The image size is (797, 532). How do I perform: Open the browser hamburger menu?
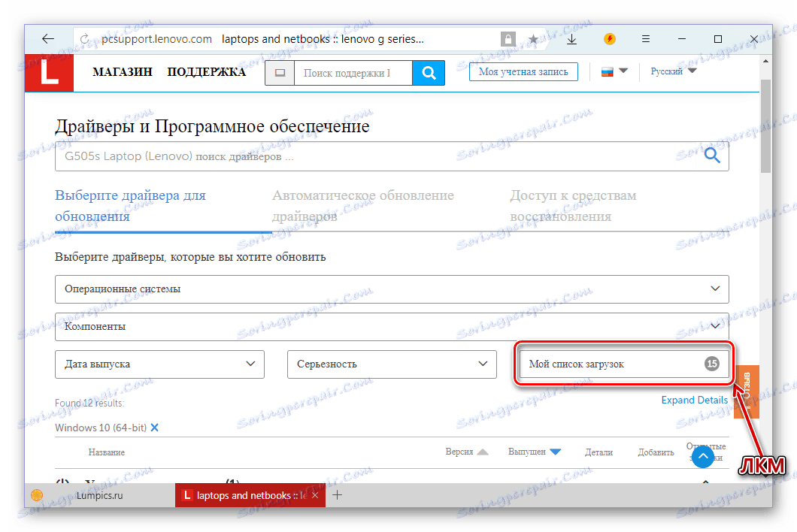coord(645,38)
